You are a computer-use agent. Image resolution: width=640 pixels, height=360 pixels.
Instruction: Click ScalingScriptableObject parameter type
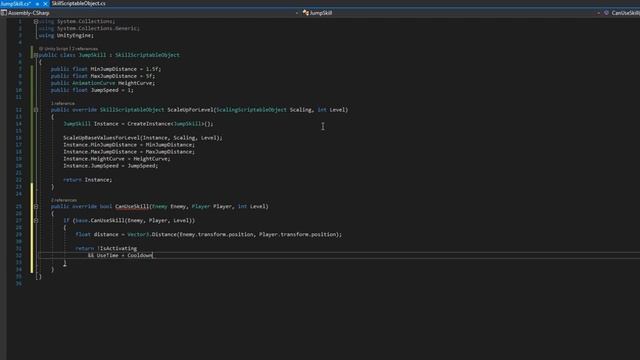click(x=251, y=110)
